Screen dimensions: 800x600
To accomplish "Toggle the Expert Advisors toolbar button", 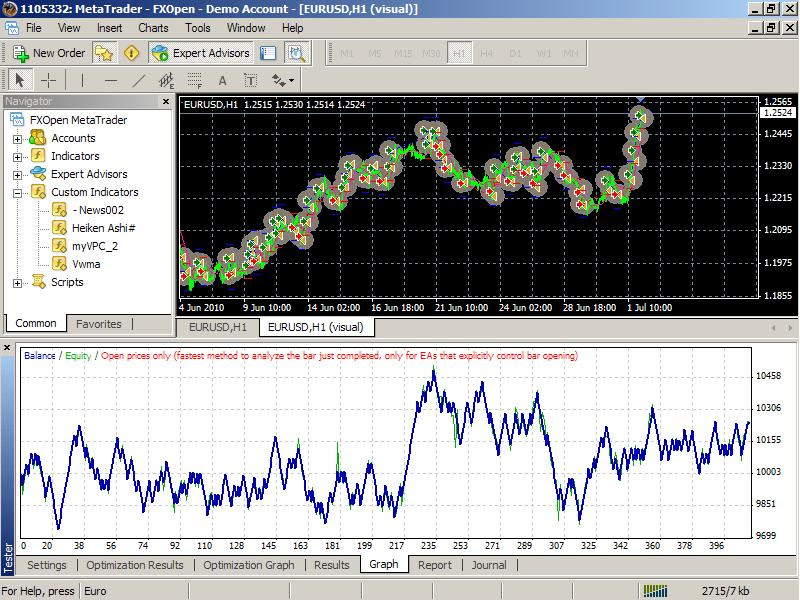I will (201, 53).
